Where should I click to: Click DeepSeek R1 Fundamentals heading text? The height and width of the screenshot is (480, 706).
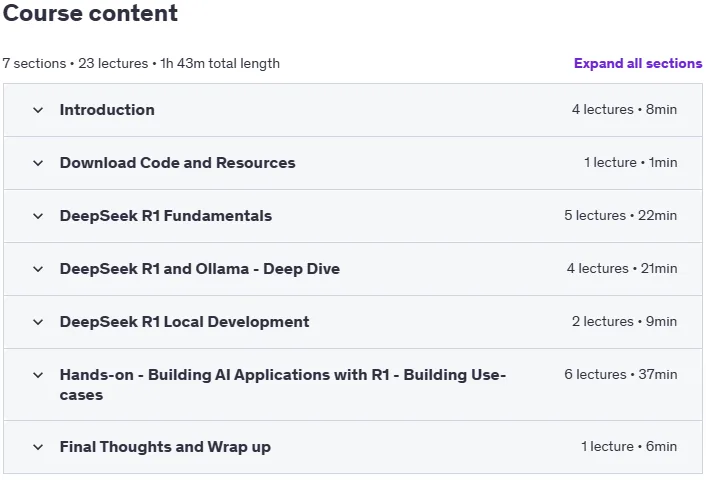point(166,216)
